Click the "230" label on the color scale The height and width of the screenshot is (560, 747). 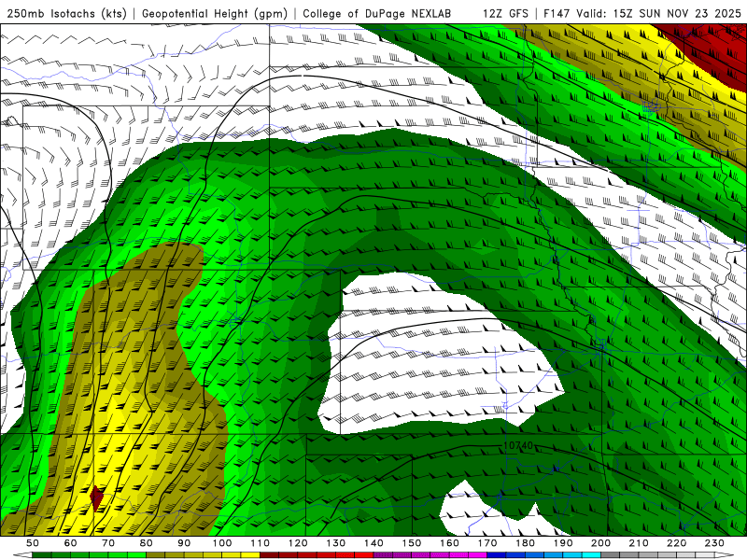click(x=715, y=543)
